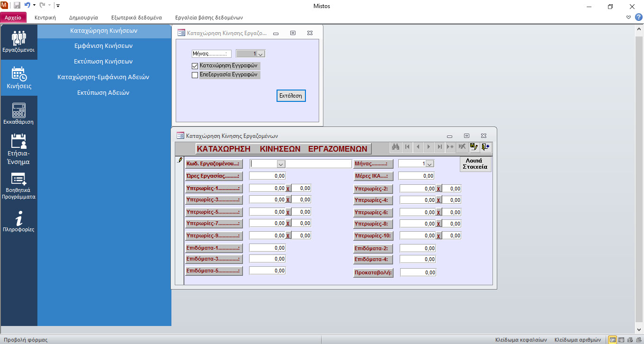Open the Αρχείο ribbon tab
This screenshot has width=644, height=344.
point(13,18)
